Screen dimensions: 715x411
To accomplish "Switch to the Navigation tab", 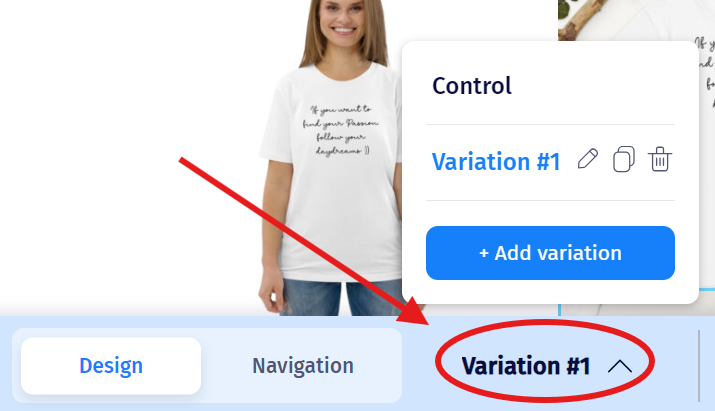I will [x=303, y=366].
